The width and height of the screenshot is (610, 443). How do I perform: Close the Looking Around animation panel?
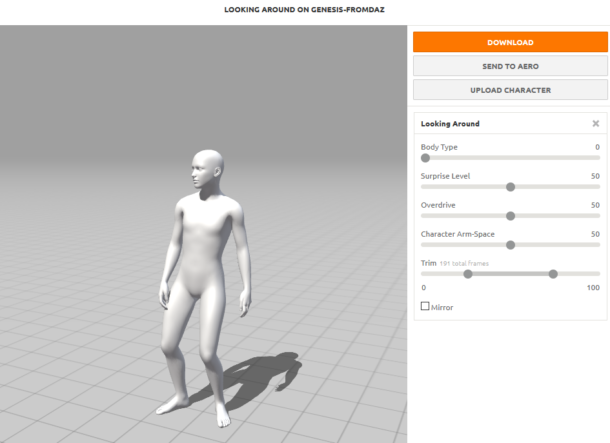point(596,123)
